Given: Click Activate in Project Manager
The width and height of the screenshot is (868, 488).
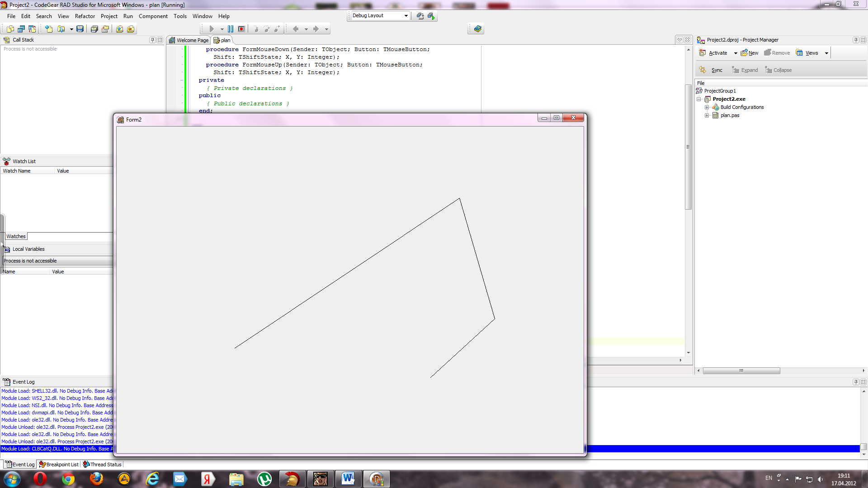Looking at the screenshot, I should pos(713,53).
